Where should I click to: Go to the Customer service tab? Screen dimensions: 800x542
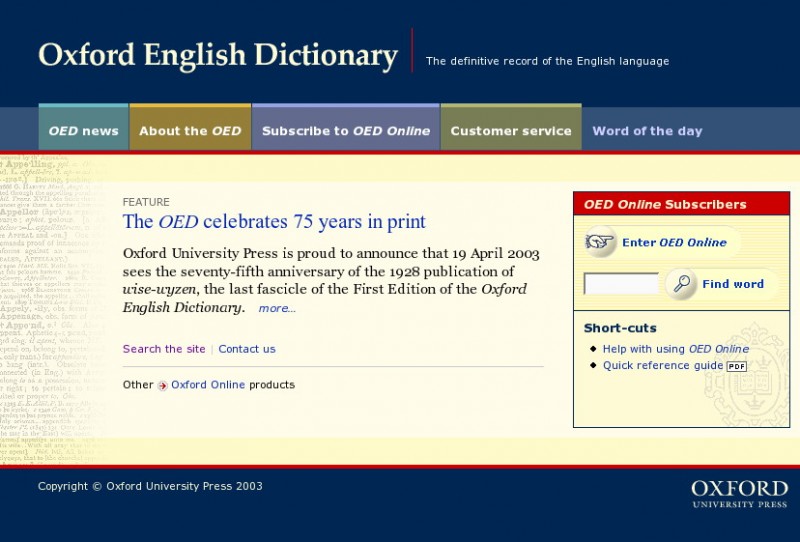511,131
